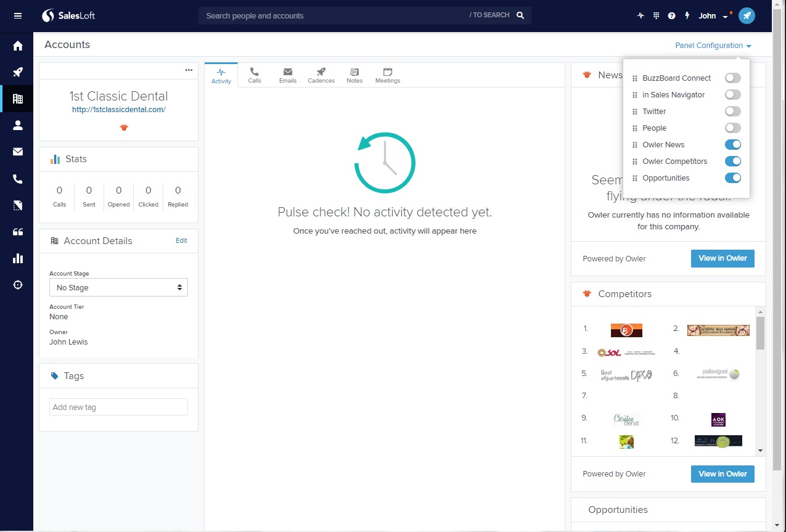Click the help question mark icon

(x=672, y=16)
